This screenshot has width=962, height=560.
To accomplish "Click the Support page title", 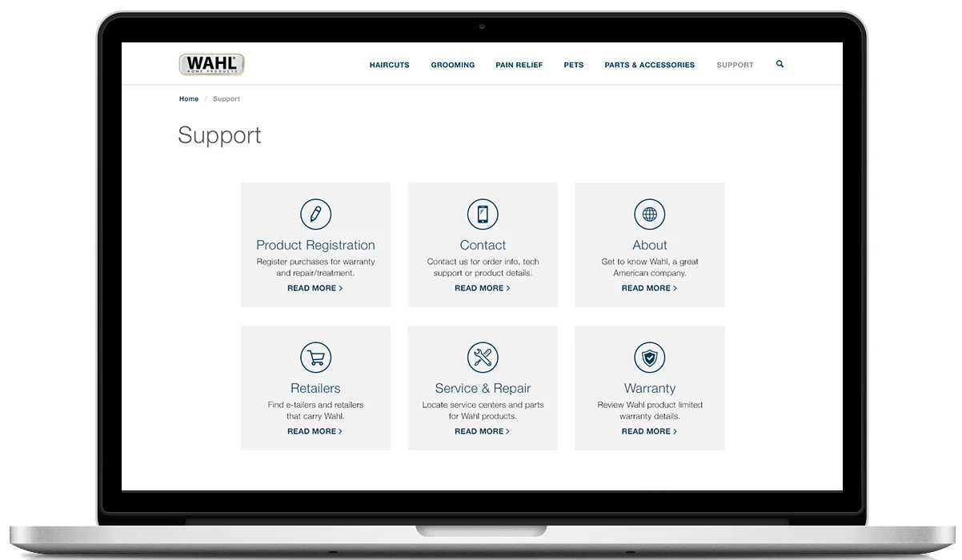I will click(219, 135).
